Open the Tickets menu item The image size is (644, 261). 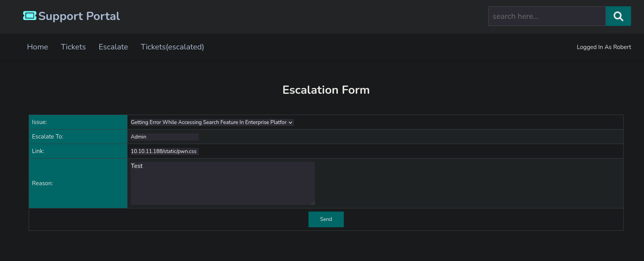(73, 47)
